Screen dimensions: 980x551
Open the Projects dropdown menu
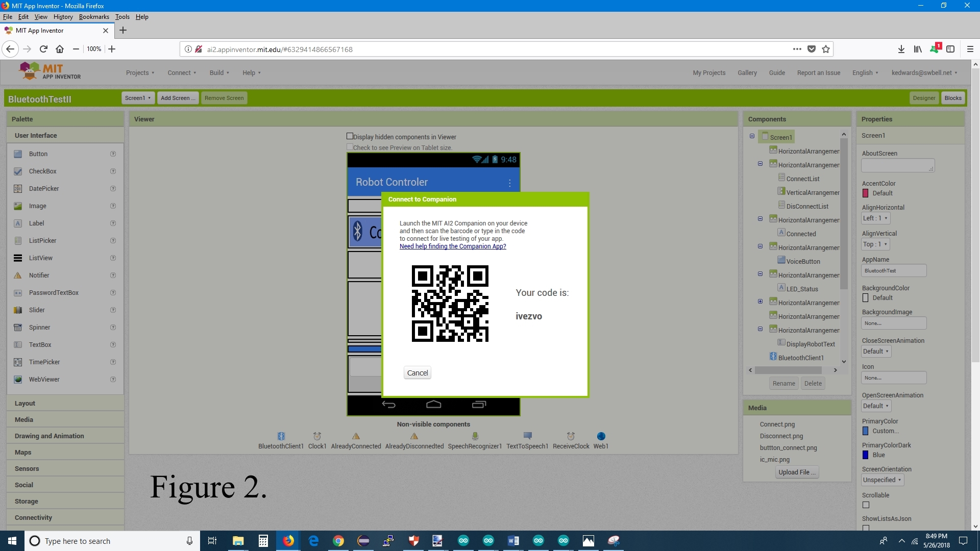click(140, 73)
